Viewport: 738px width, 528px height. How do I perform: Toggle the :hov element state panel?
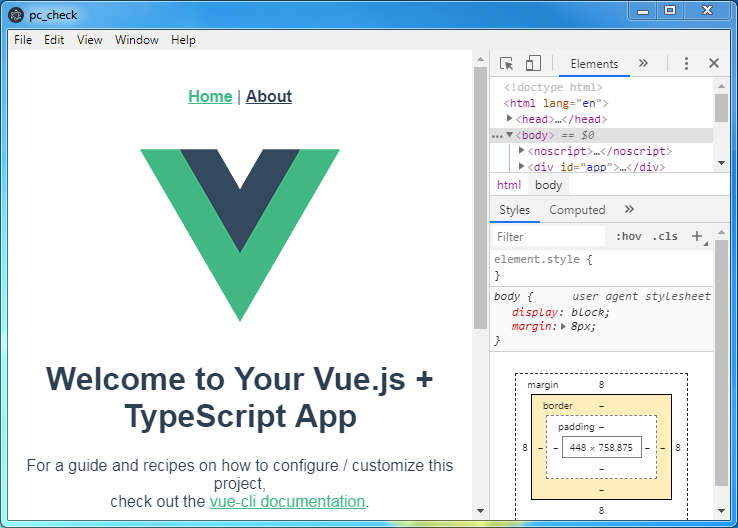[x=628, y=237]
